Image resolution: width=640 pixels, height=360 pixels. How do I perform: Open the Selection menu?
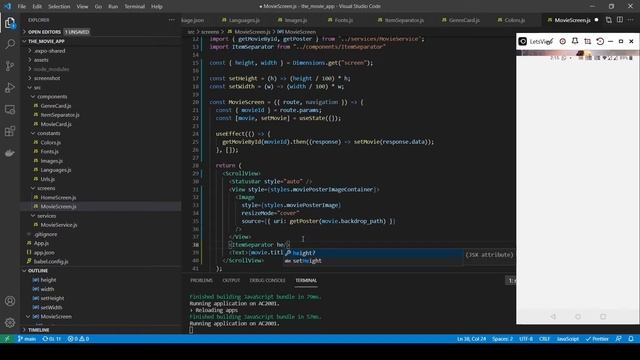pyautogui.click(x=59, y=7)
